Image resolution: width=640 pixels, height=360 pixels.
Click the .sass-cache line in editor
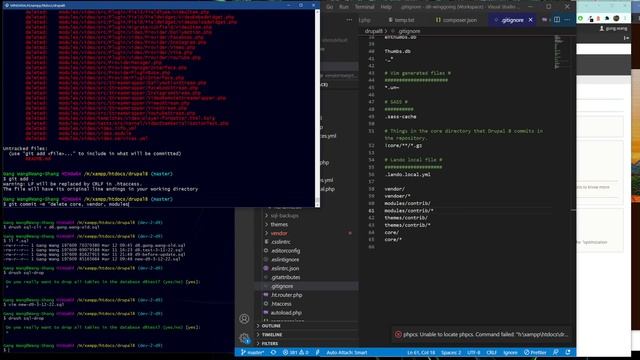pyautogui.click(x=400, y=116)
